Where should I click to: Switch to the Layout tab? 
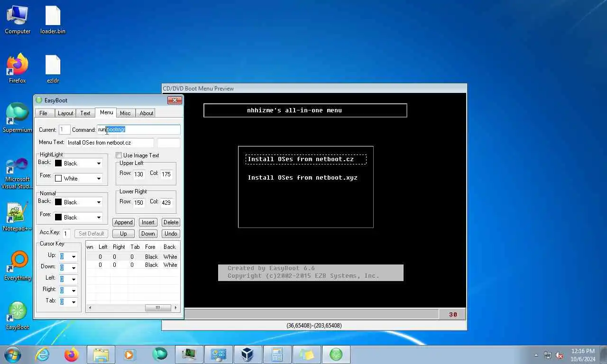tap(65, 113)
